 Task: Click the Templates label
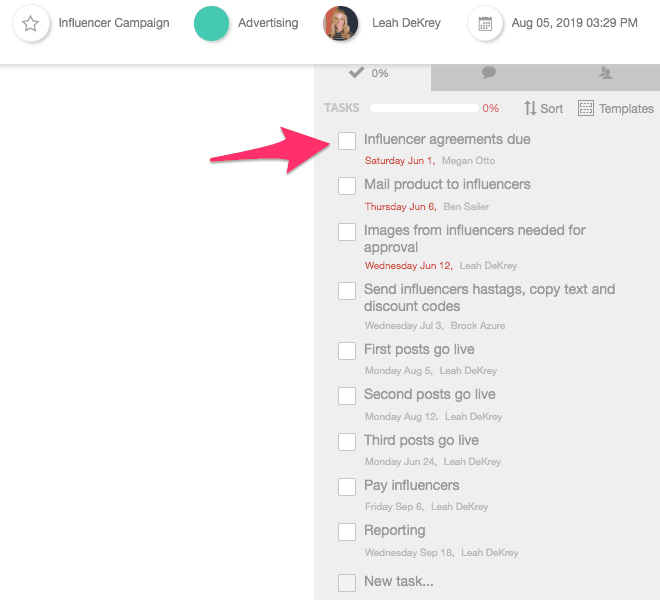pyautogui.click(x=626, y=109)
